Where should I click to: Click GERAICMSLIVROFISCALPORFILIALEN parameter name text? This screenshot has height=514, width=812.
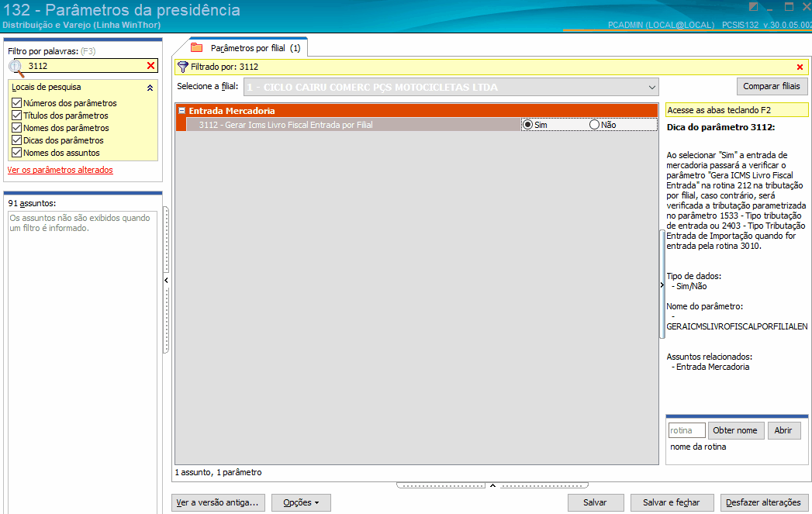click(x=737, y=326)
